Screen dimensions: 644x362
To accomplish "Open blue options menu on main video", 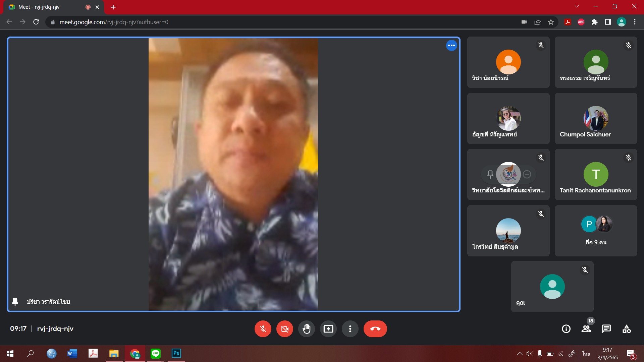I will (451, 46).
